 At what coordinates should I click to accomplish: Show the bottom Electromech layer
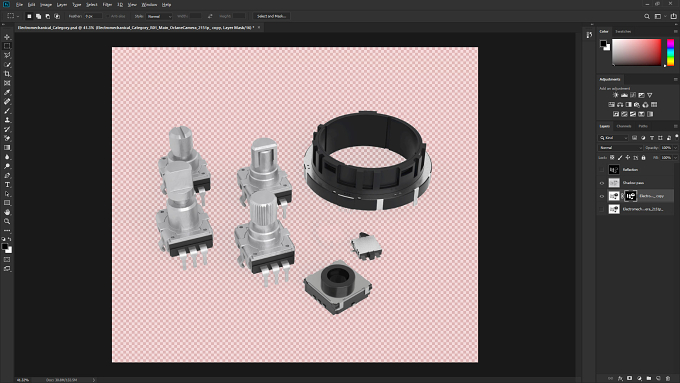click(602, 209)
